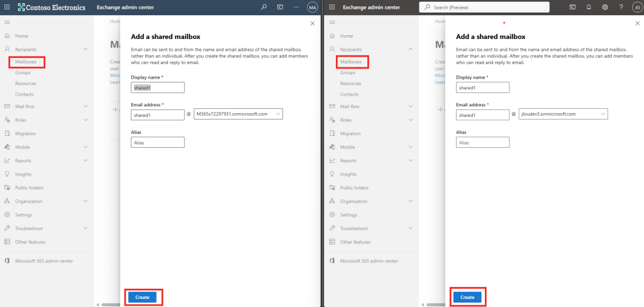The image size is (644, 307).
Task: Click Search (Preview) box in right window
Action: [x=484, y=8]
